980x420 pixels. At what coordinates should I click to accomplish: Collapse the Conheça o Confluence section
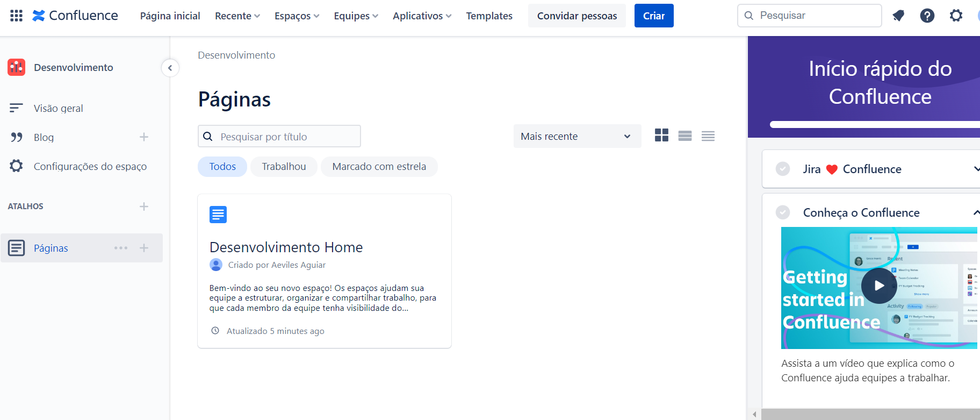[976, 213]
